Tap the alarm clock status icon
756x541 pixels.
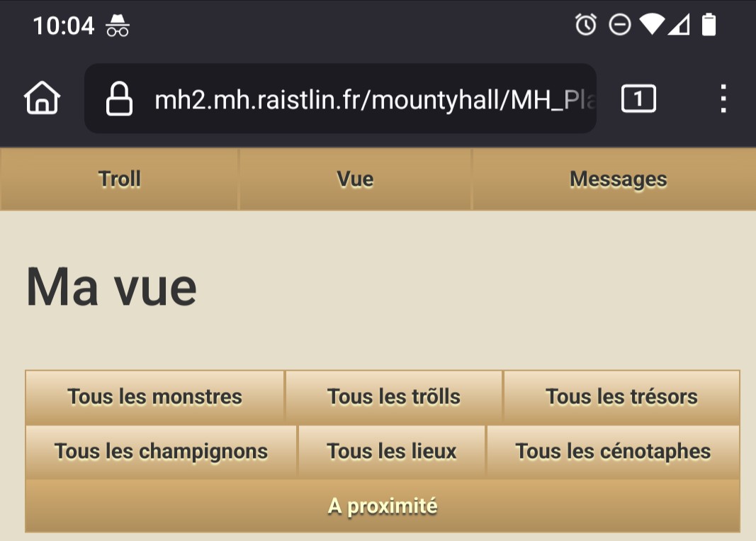click(x=586, y=26)
